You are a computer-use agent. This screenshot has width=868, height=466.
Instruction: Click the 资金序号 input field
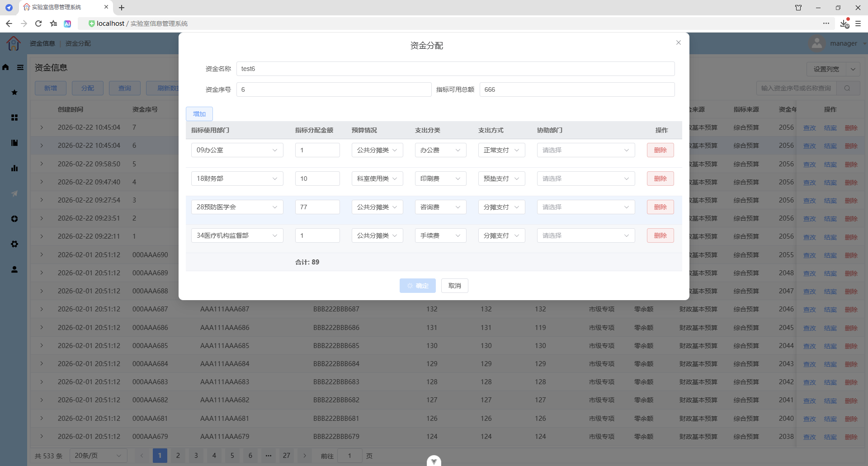(x=334, y=89)
